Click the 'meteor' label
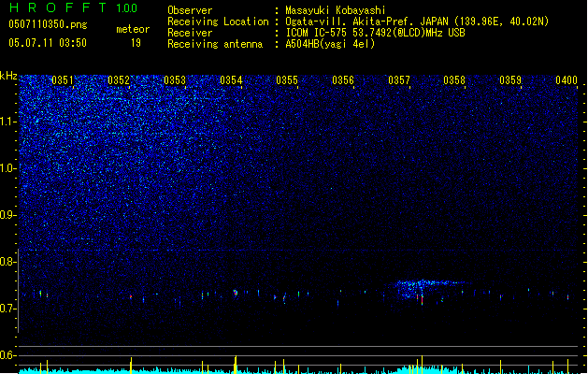The width and height of the screenshot is (588, 374). [x=133, y=29]
